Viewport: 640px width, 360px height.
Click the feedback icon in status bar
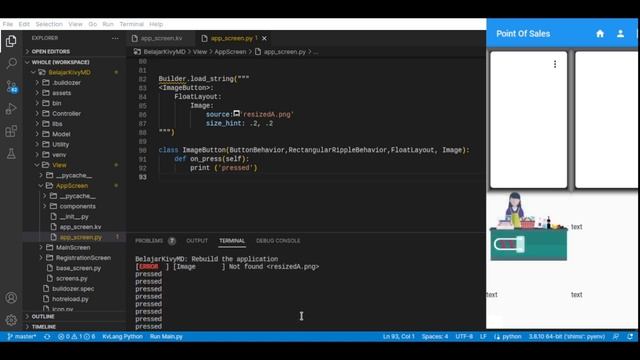point(616,337)
